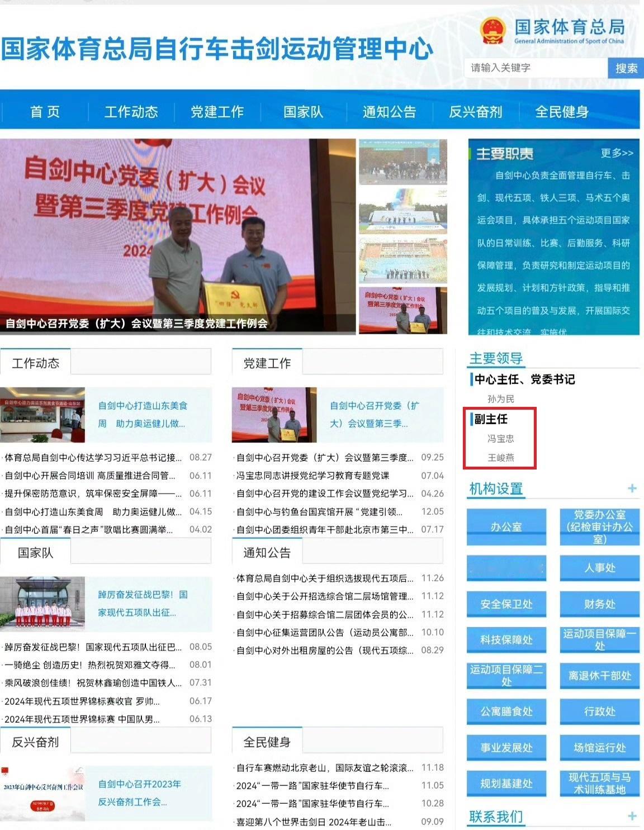Click 工作动态 featured canteen thumbnail image
The image size is (644, 830).
42,415
